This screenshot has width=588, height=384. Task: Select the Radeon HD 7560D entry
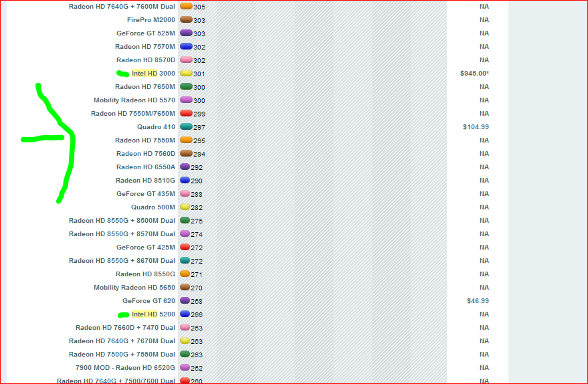click(x=146, y=154)
